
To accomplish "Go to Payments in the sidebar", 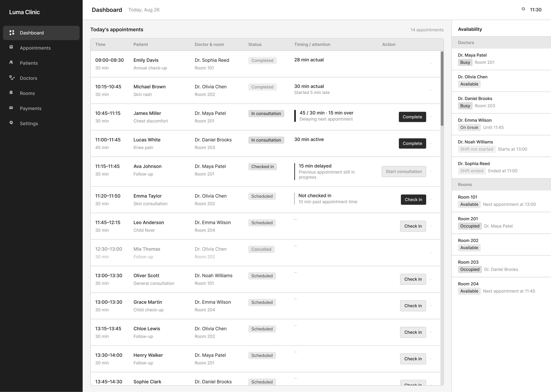I will [x=41, y=108].
